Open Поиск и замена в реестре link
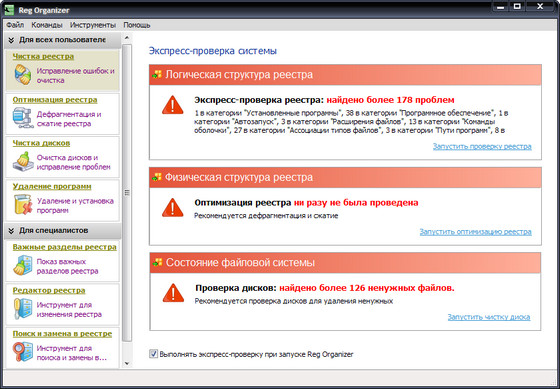Image resolution: width=560 pixels, height=389 pixels. [x=62, y=334]
